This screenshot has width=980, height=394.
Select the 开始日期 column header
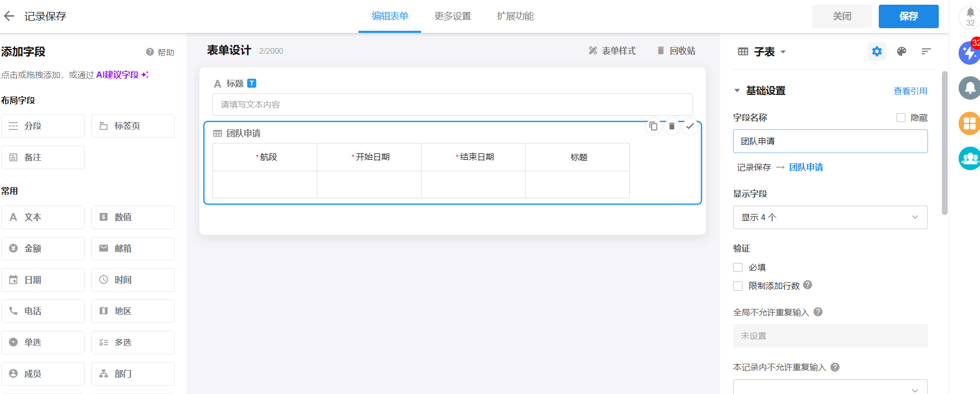coord(369,157)
